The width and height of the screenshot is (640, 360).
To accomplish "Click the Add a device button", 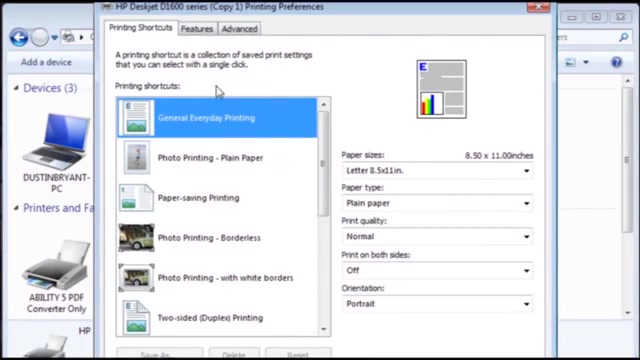I will pos(46,62).
